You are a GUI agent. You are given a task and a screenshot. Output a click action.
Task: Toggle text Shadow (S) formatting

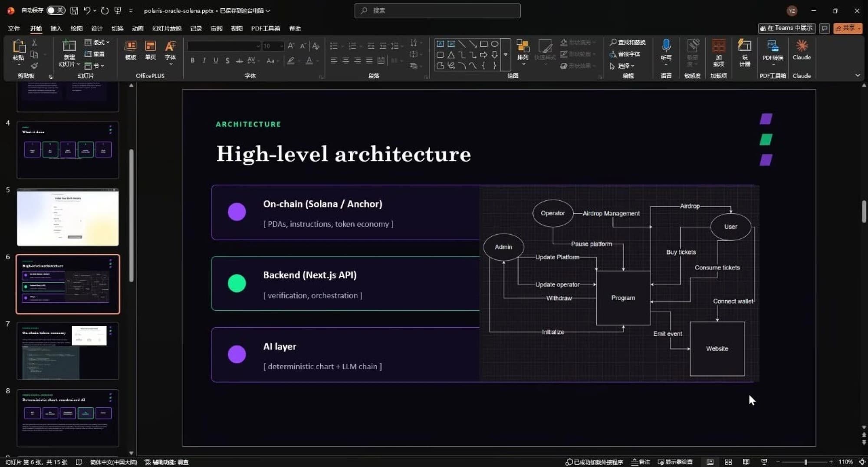(227, 60)
